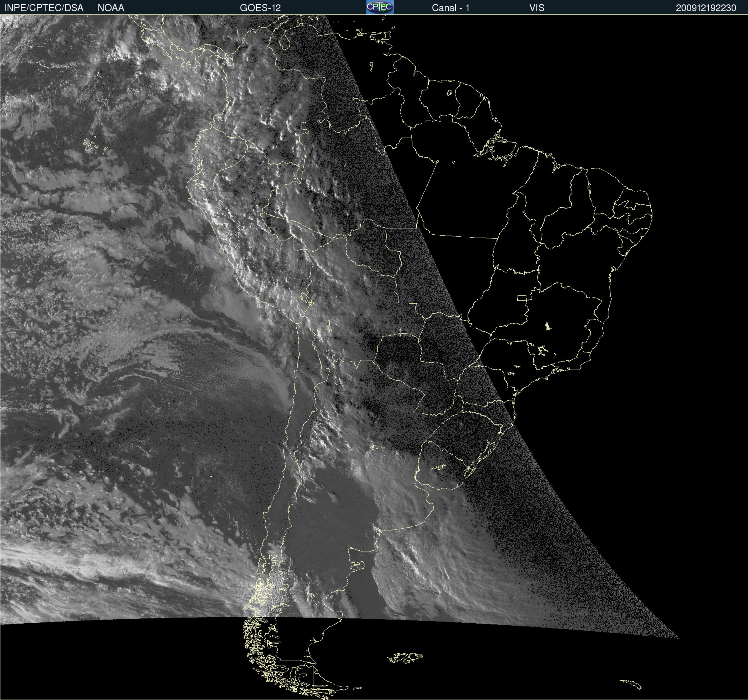Click the Distrito Federal rectangle in Brazil
This screenshot has height=700, width=748.
coord(522,298)
